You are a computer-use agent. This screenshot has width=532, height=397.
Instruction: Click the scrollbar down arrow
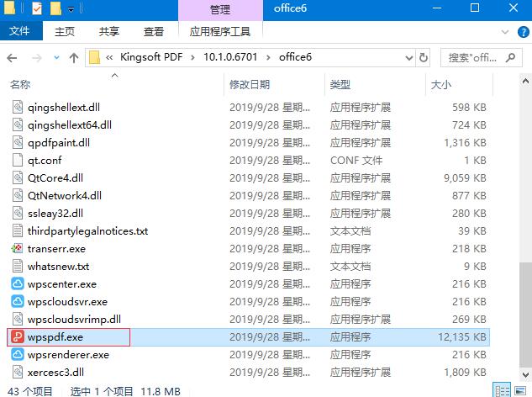(525, 375)
